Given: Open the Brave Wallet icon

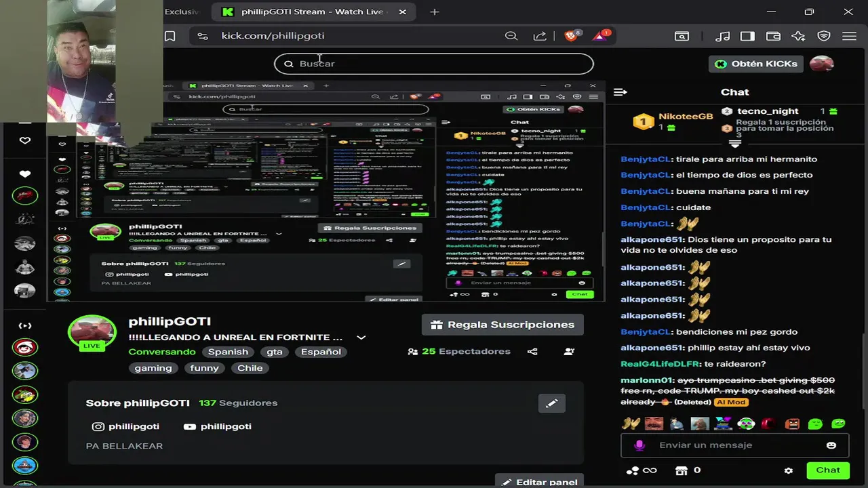Looking at the screenshot, I should pos(773,36).
